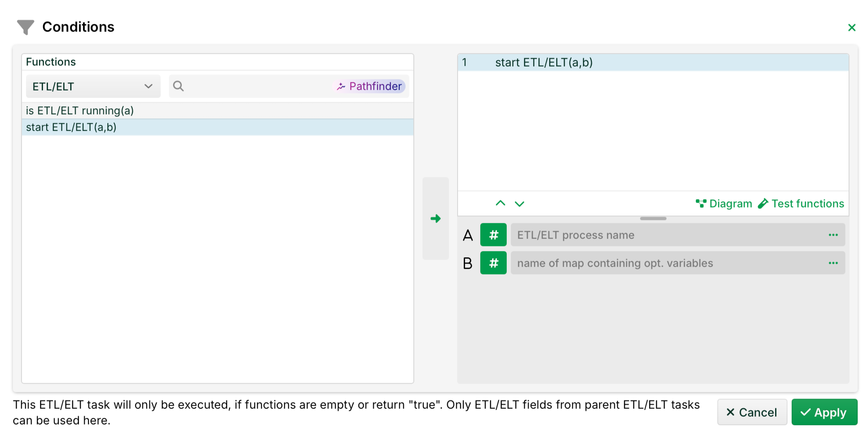Apply the conditions
Image resolution: width=868 pixels, height=439 pixels.
tap(824, 412)
